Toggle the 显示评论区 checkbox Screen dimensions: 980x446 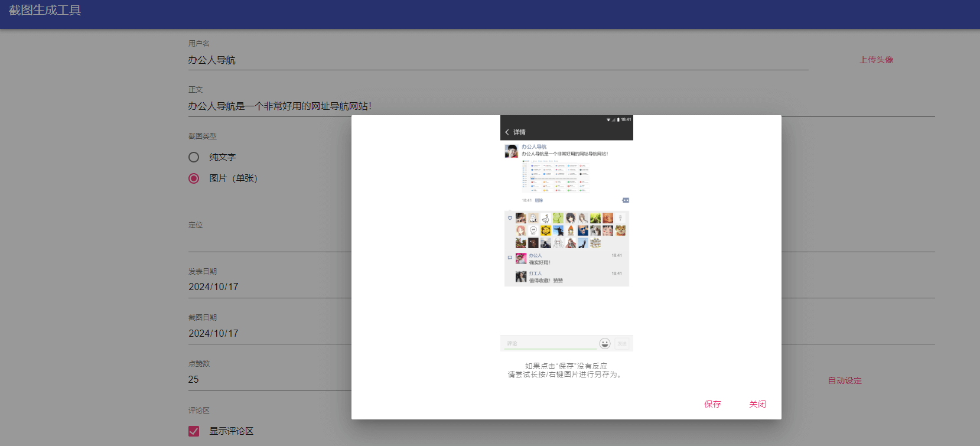tap(194, 431)
